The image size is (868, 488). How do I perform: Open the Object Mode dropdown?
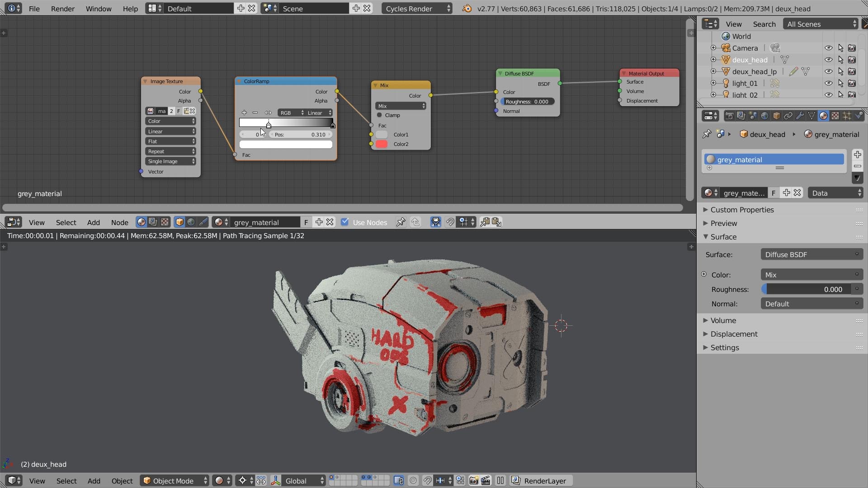click(x=175, y=481)
